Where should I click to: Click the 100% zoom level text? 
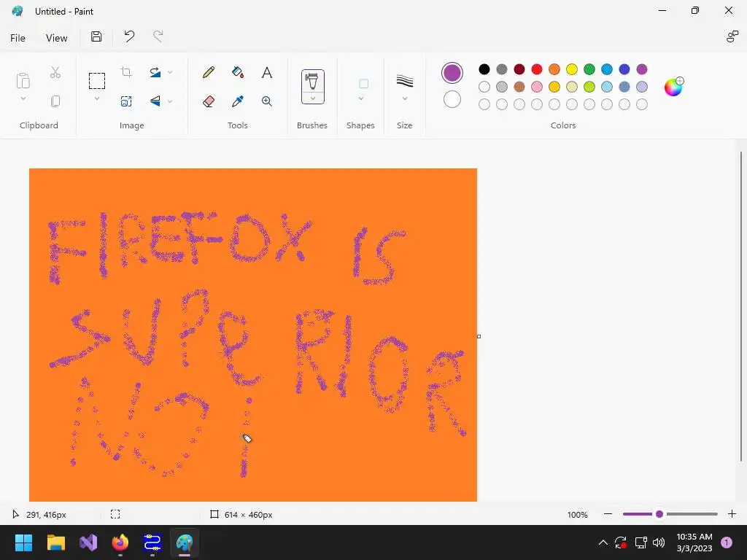point(578,515)
